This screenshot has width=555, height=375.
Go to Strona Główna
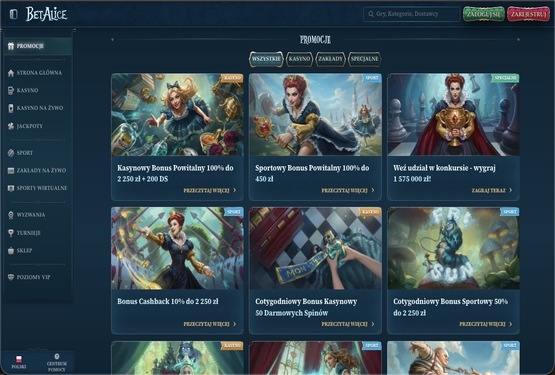coord(39,73)
